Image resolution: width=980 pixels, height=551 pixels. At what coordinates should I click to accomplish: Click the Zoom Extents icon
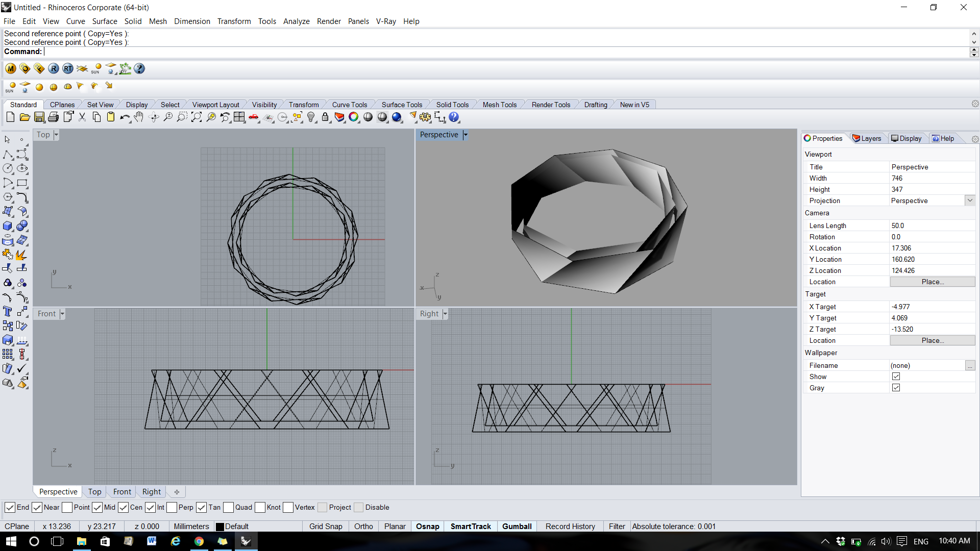click(197, 117)
